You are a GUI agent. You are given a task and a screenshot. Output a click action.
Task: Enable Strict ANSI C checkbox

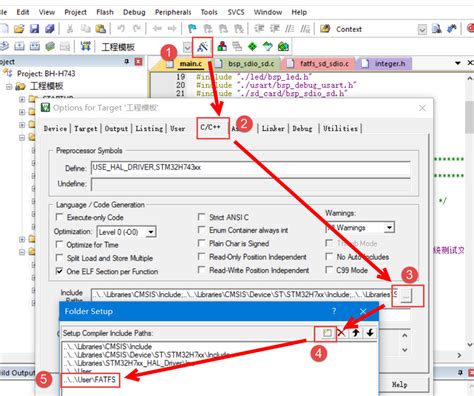click(x=201, y=217)
